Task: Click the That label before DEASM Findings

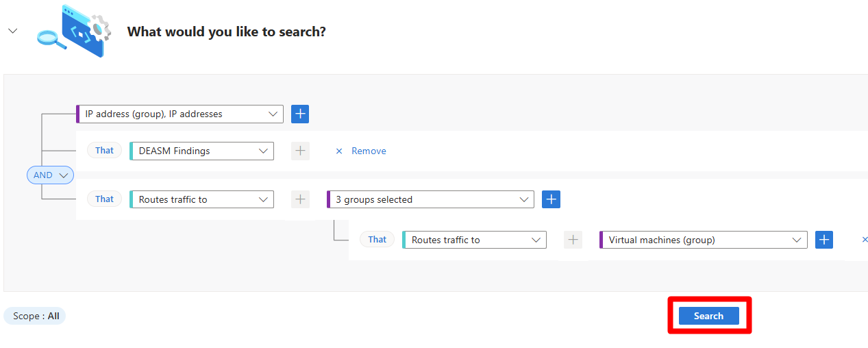Action: 104,151
